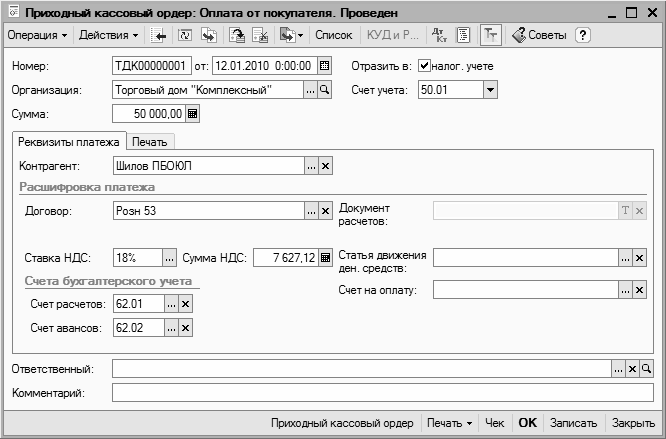Open the Действия menu
Image resolution: width=666 pixels, height=439 pixels.
click(x=109, y=35)
